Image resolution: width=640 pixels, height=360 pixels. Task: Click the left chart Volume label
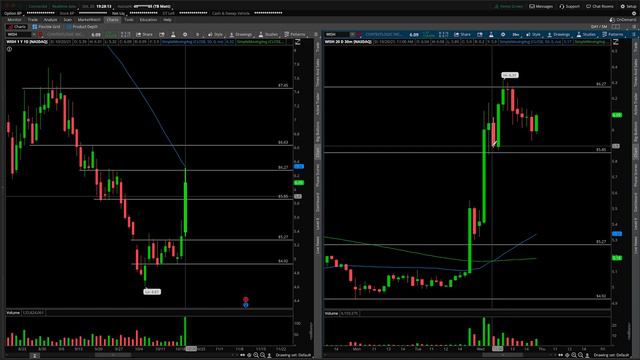(x=13, y=313)
